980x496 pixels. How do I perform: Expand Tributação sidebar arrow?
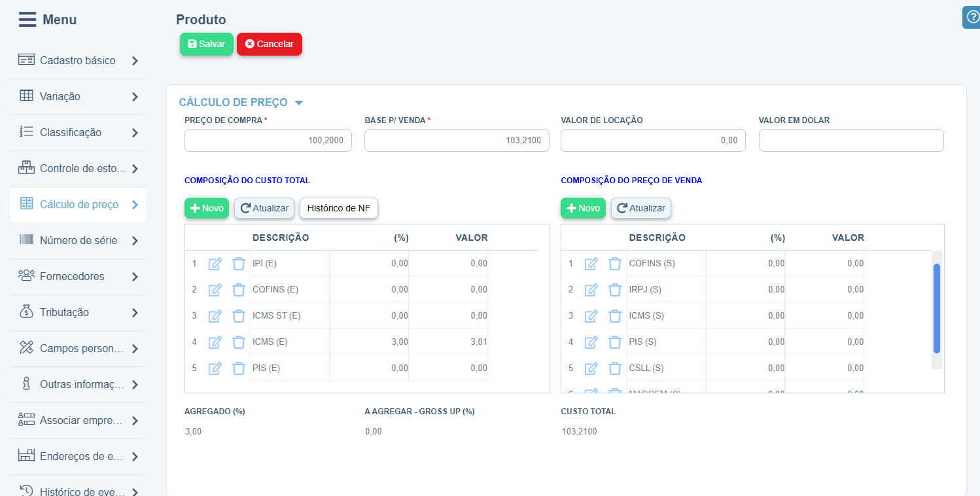(135, 313)
